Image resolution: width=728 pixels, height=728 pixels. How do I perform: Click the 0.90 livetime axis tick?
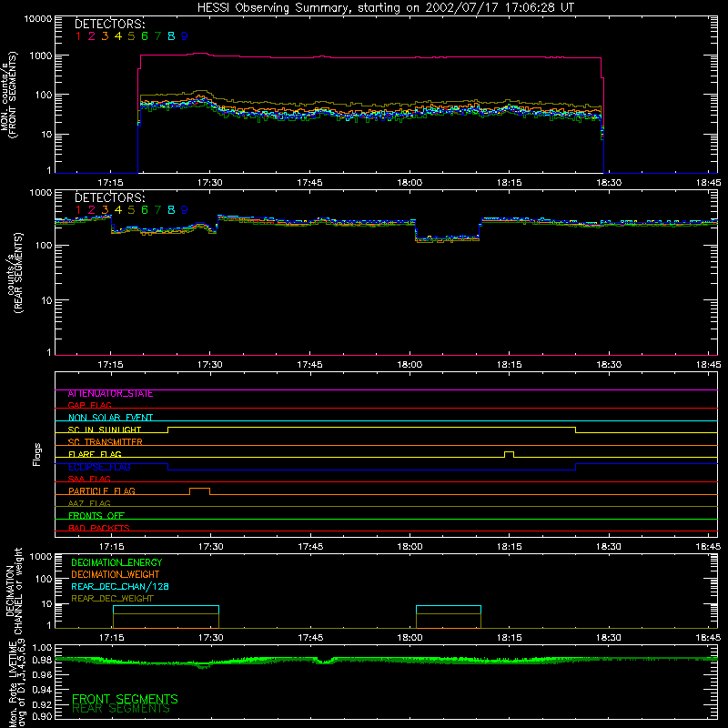tap(42, 716)
